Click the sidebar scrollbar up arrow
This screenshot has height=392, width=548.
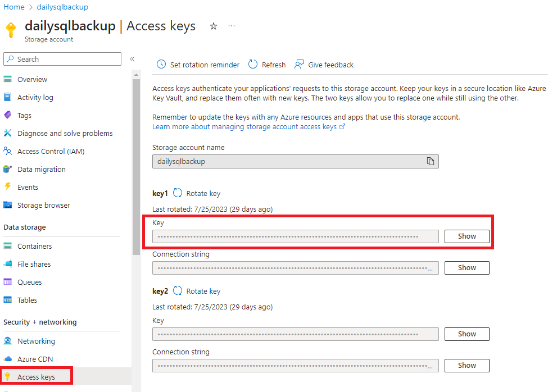[137, 75]
